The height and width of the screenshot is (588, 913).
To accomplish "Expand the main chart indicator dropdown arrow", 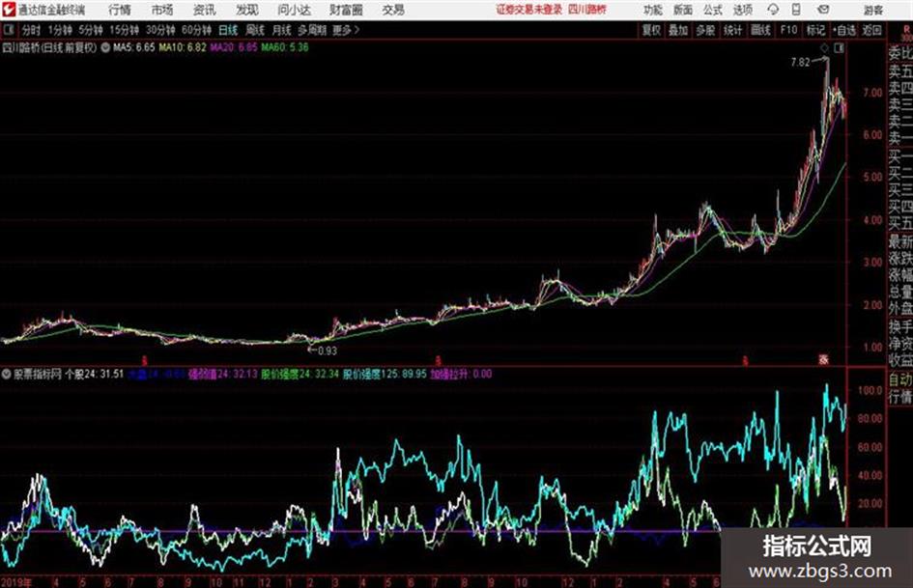I will coord(105,48).
